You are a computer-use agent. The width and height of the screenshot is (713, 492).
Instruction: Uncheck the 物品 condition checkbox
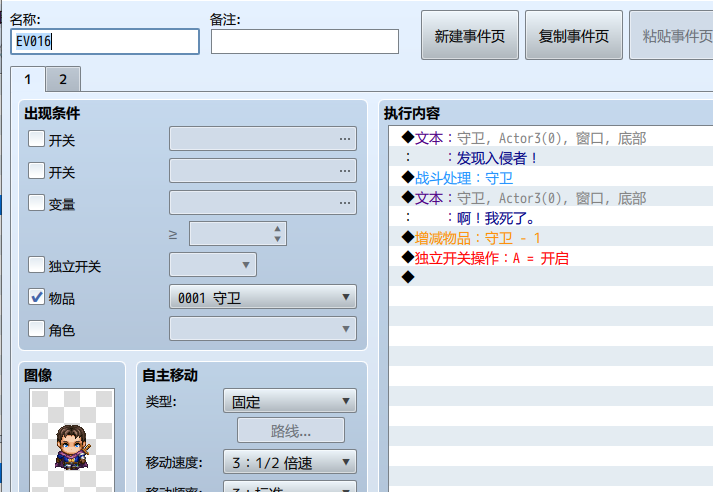point(36,296)
